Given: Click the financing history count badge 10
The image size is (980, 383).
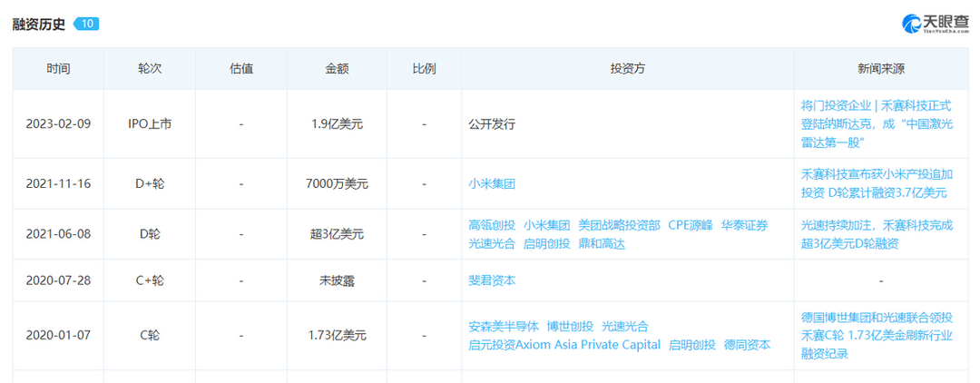Looking at the screenshot, I should (86, 24).
